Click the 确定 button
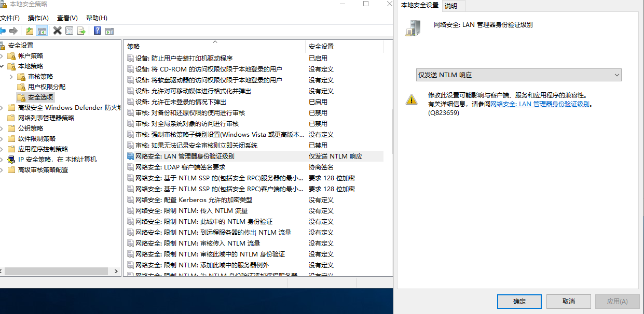The height and width of the screenshot is (314, 644). tap(519, 301)
